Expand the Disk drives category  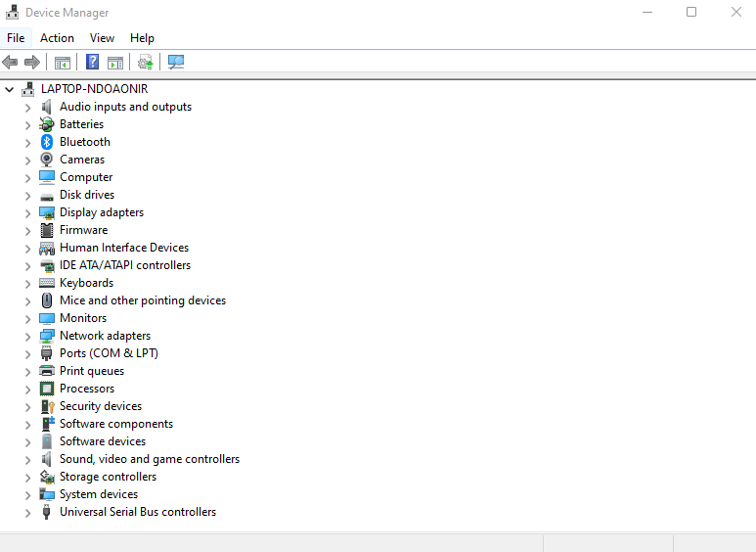tap(27, 195)
